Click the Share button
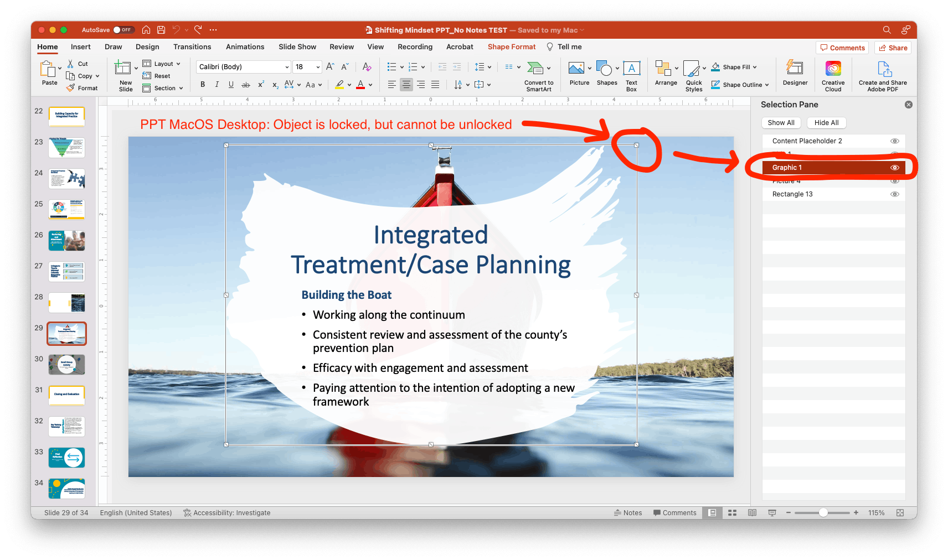This screenshot has height=560, width=948. tap(892, 48)
